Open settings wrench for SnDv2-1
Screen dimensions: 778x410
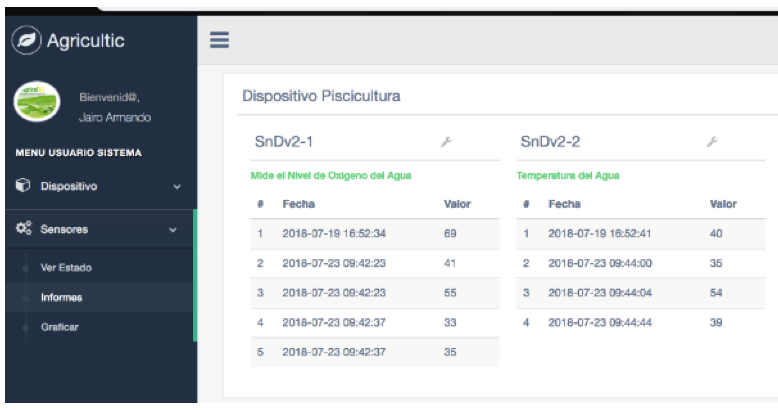click(x=446, y=142)
